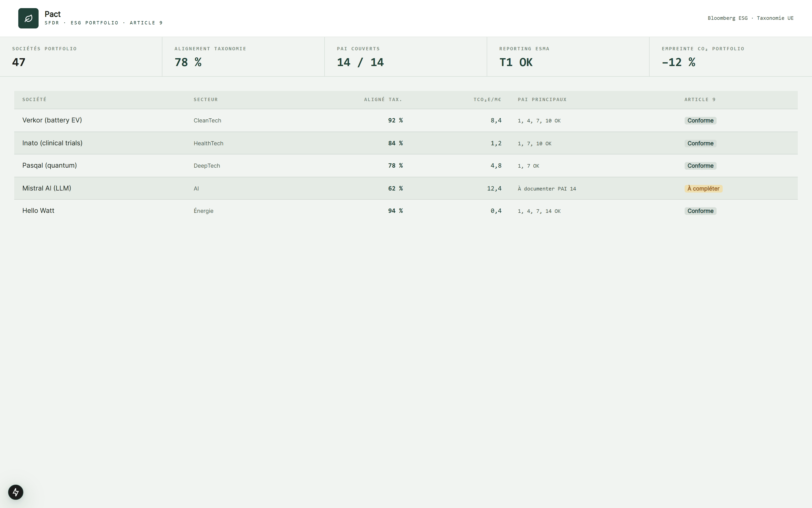Click the 8,4 emissions value for Verkor
The image size is (812, 508).
[496, 120]
